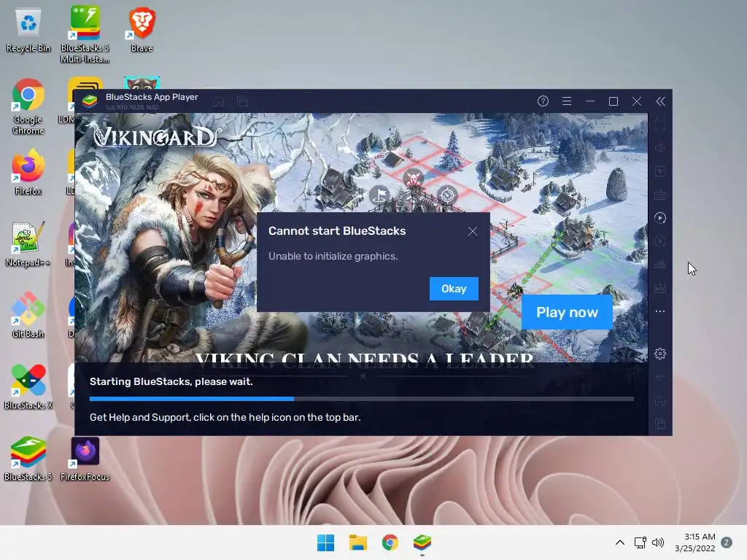Viewport: 747px width, 560px height.
Task: Click the Android home icon in sidebar
Action: tap(659, 400)
